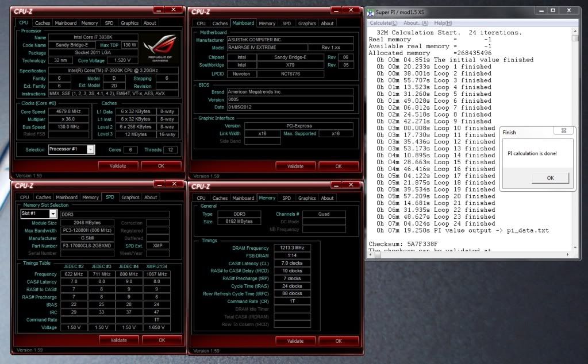
Task: Open Caches tab in Memory CPU-Z window
Action: [x=220, y=198]
